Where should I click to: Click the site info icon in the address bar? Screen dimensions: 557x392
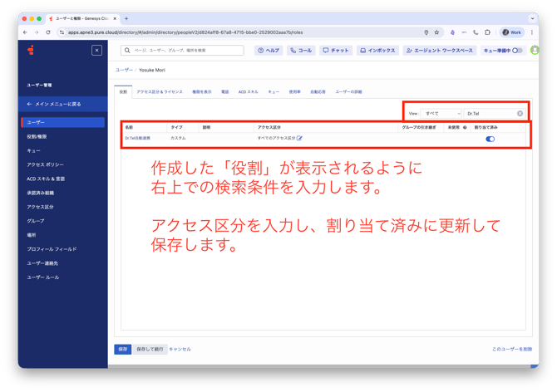(x=62, y=32)
